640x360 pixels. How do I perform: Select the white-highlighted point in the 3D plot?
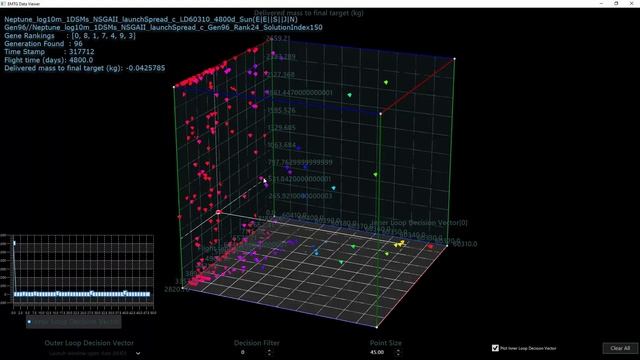tap(218, 212)
